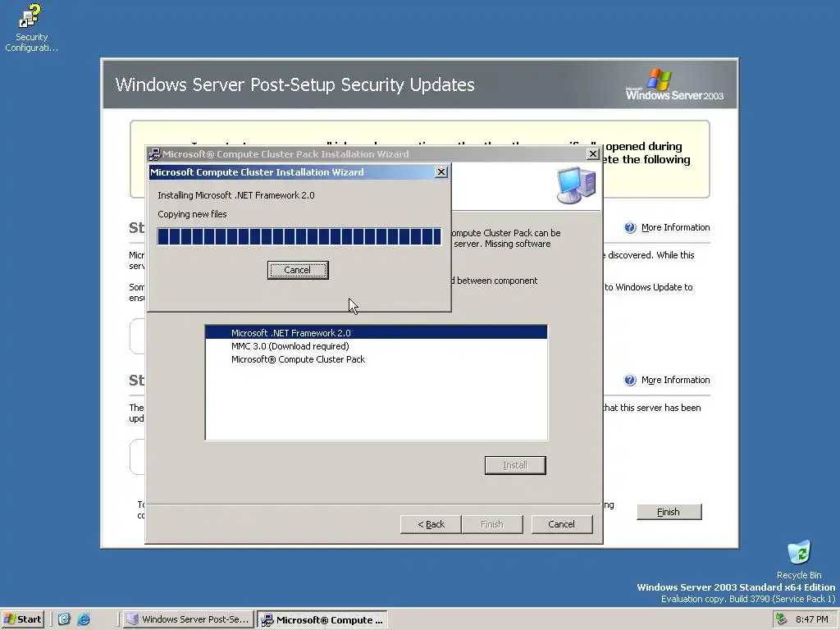Launch Internet Explorer from quick launch
840x630 pixels.
[x=84, y=619]
